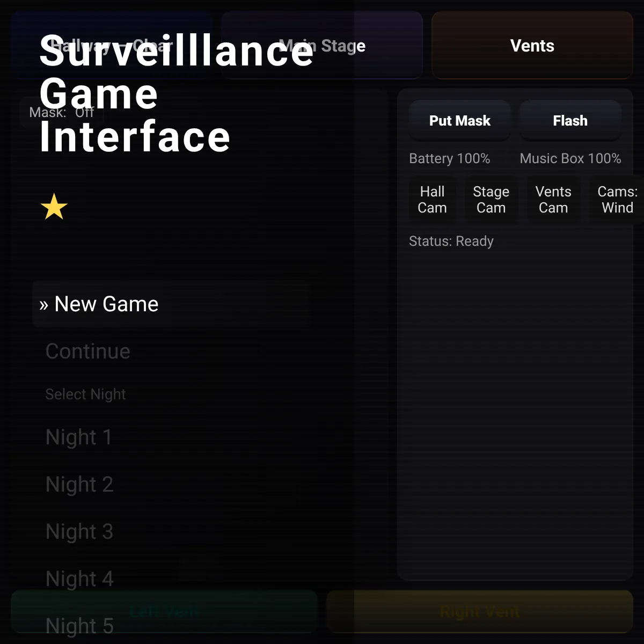
Task: Toggle the Mask: Off indicator
Action: coord(62,112)
